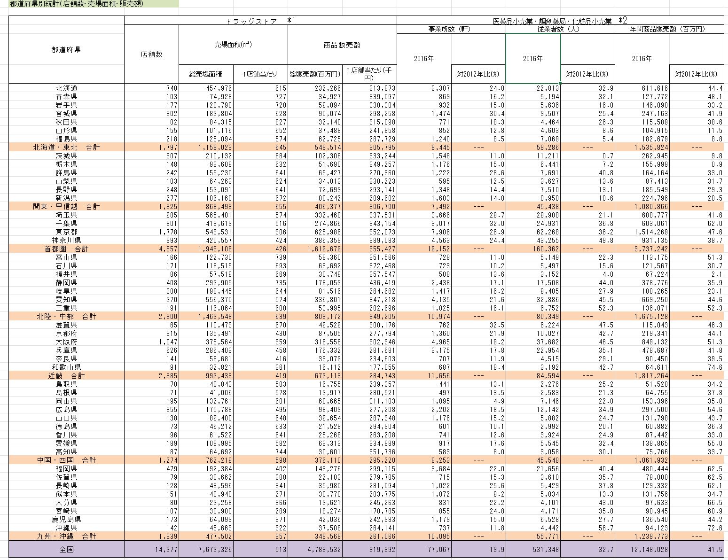Select the 沖縄県 row label cell
This screenshot has width=728, height=560.
point(66,528)
